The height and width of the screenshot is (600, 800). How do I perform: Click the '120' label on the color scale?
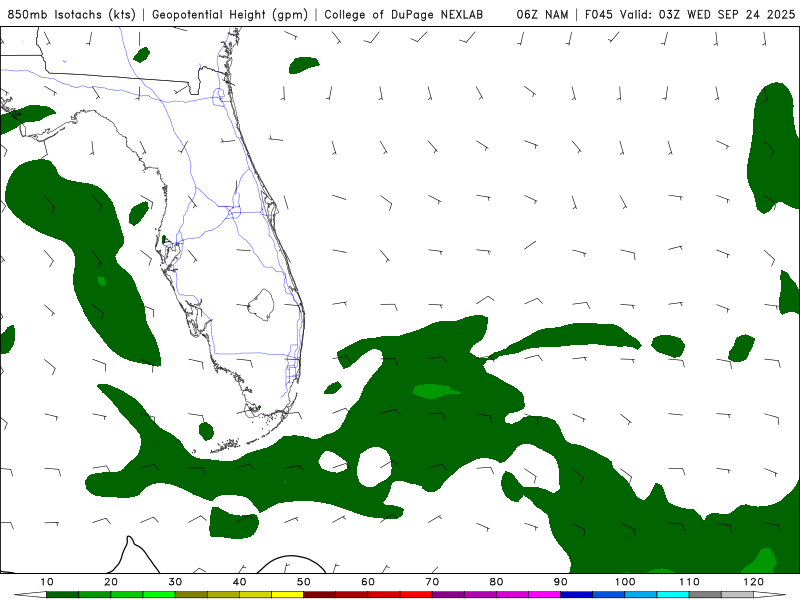[x=754, y=582]
